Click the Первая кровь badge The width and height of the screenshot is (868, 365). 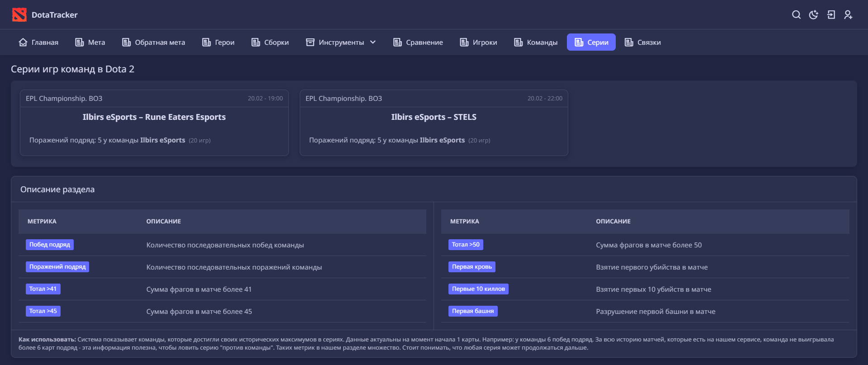coord(472,267)
